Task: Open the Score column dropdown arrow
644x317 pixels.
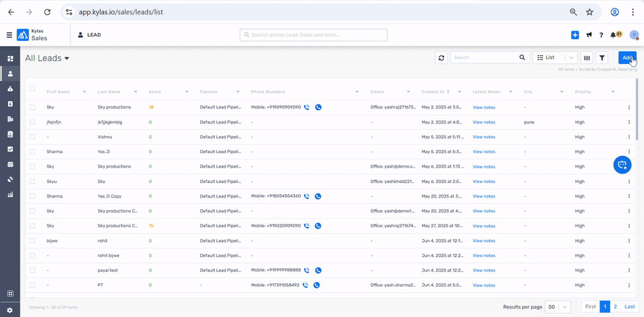Action: [187, 92]
